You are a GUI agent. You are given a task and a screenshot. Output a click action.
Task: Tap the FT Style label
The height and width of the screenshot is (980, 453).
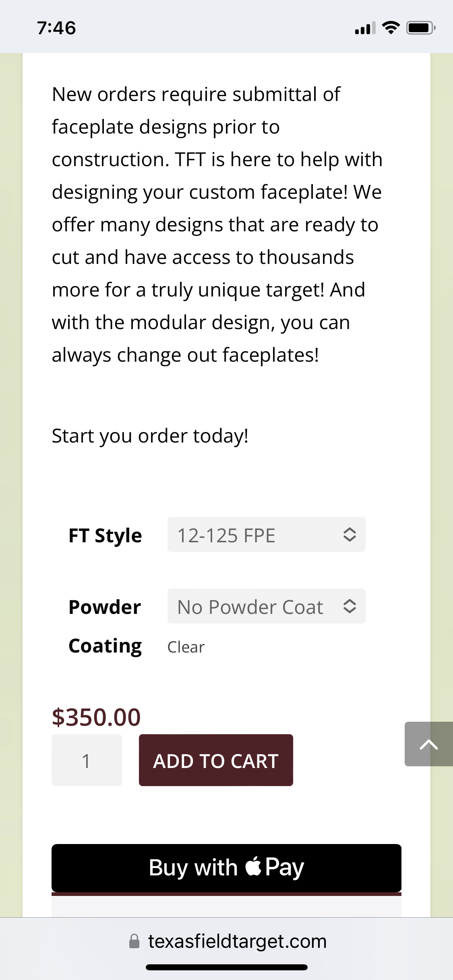click(105, 535)
